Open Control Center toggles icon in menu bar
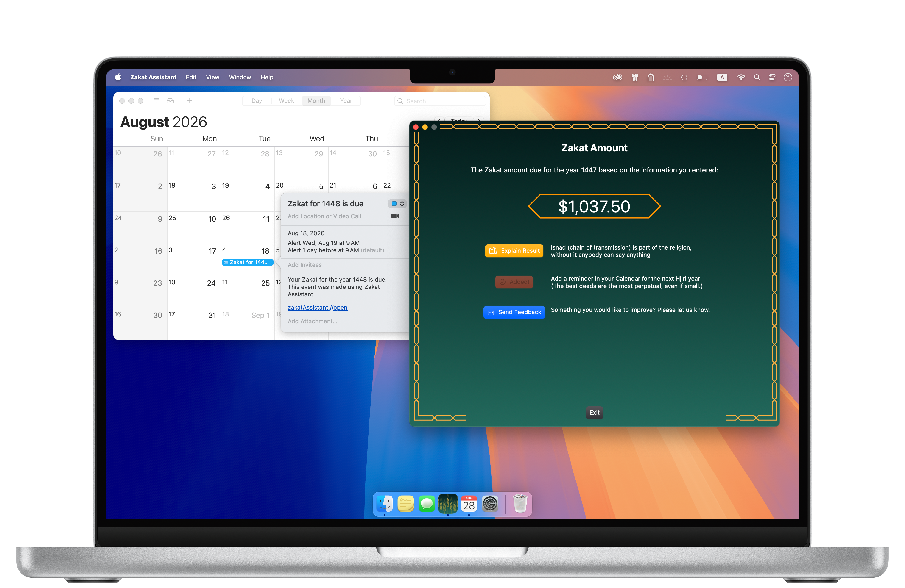The height and width of the screenshot is (588, 905). click(x=772, y=78)
